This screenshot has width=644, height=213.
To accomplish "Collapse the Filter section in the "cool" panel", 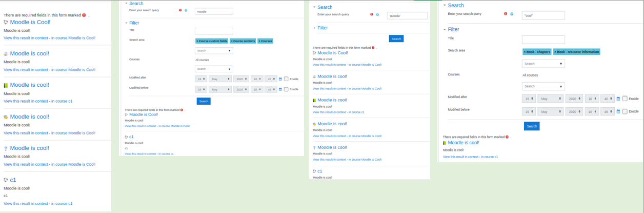I will coord(445,29).
